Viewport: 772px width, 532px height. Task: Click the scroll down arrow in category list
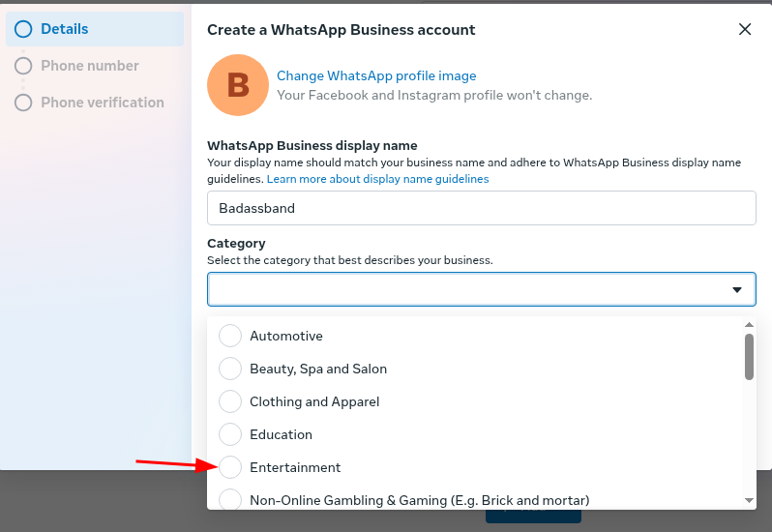pos(749,499)
